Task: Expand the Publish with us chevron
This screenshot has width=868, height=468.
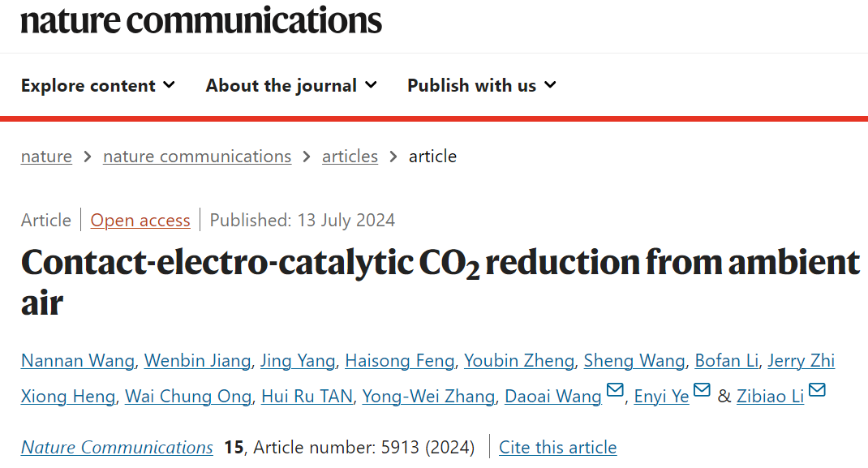Action: pos(550,85)
